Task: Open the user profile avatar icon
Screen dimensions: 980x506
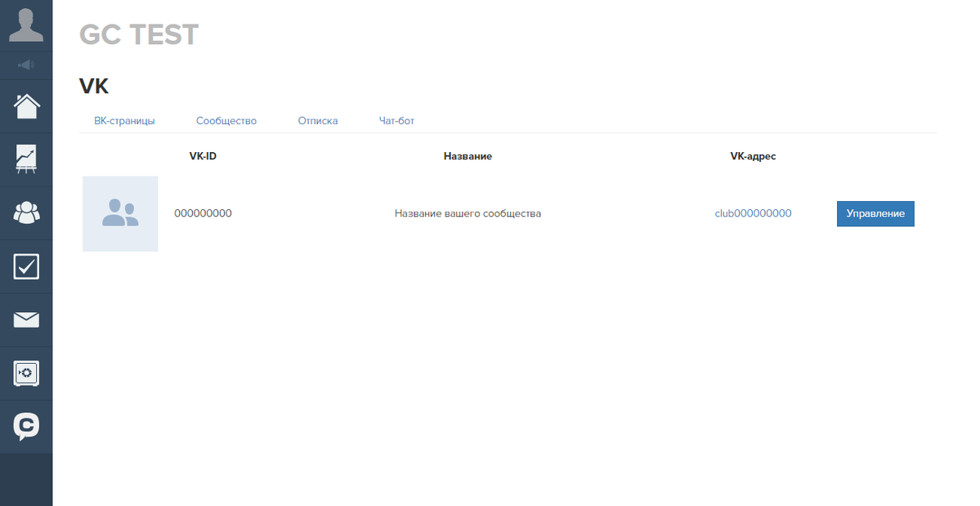Action: [x=25, y=25]
